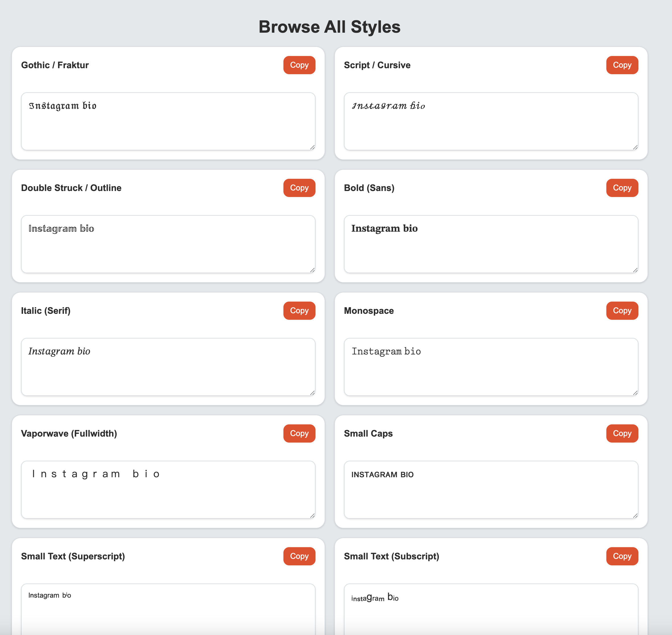
Task: Copy the Monospace styled text
Action: pos(622,310)
